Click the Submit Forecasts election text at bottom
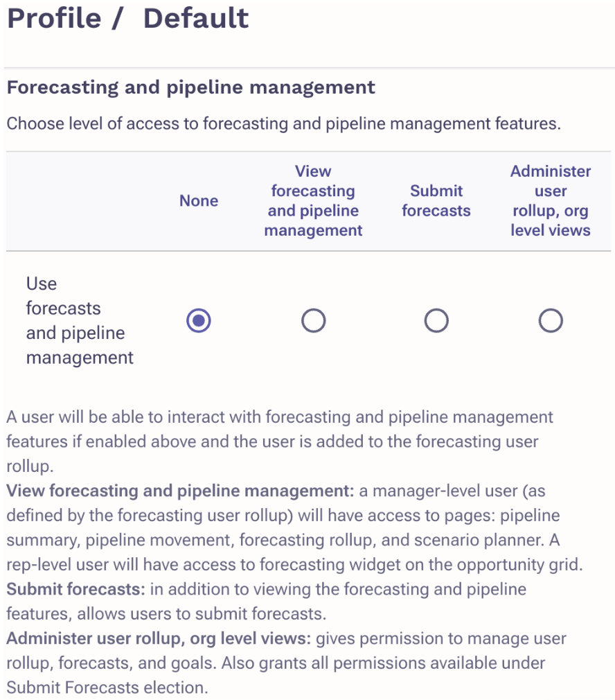Viewport: 615px width, 700px height. click(x=107, y=688)
